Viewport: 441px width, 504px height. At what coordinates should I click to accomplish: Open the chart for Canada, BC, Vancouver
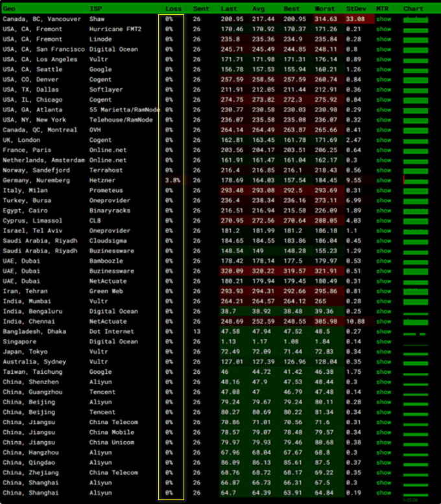point(415,19)
